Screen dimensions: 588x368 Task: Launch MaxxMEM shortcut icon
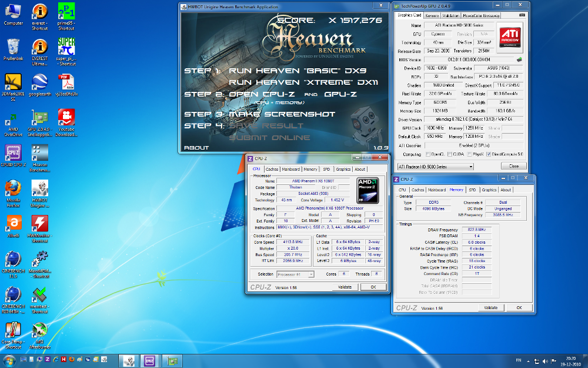pos(40,264)
